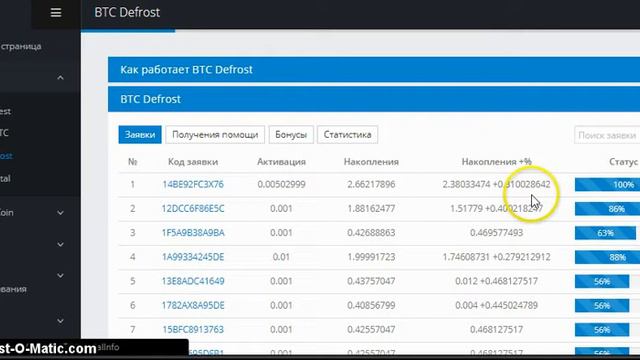
Task: Click the Активация column header
Action: pyautogui.click(x=281, y=162)
